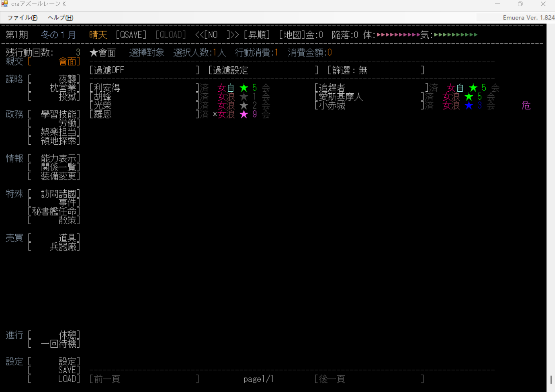Click the SAVE command in sidebar
Screen dimensions: 555x392
[x=54, y=370]
